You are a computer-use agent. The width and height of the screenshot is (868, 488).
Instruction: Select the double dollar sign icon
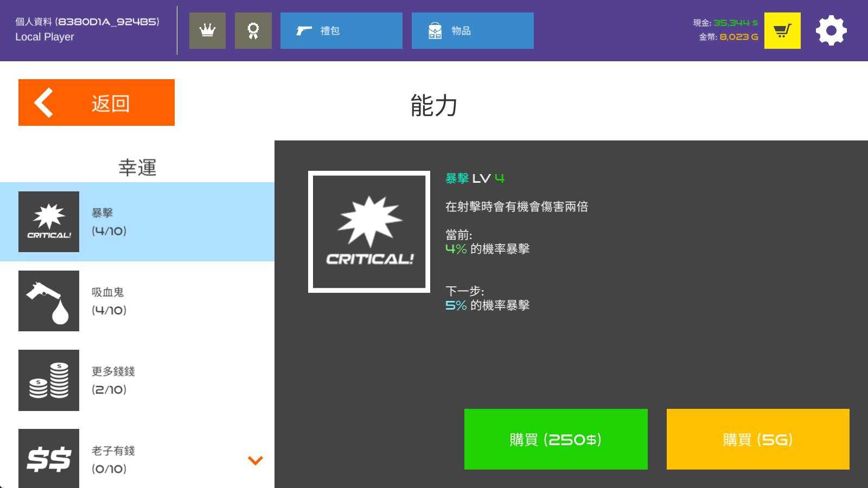click(49, 458)
